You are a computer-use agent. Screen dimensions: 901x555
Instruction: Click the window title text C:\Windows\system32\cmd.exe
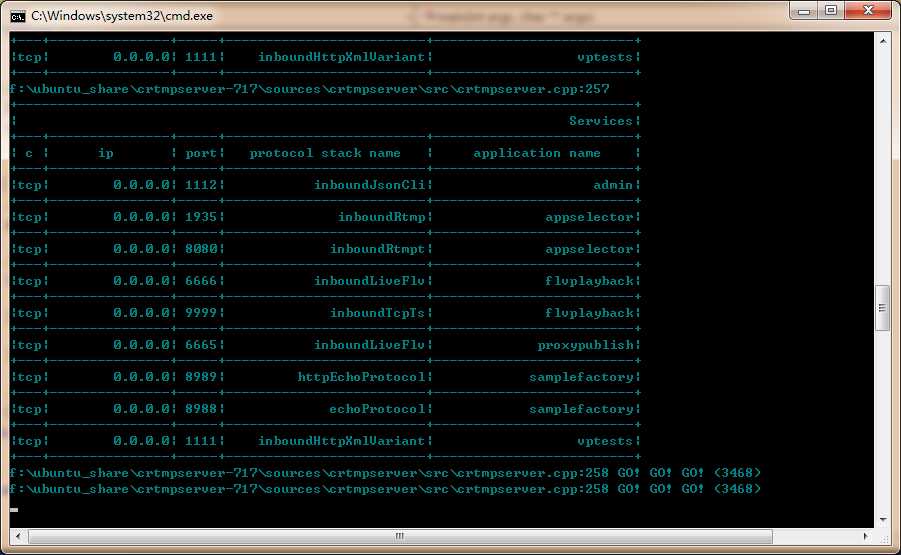[122, 16]
